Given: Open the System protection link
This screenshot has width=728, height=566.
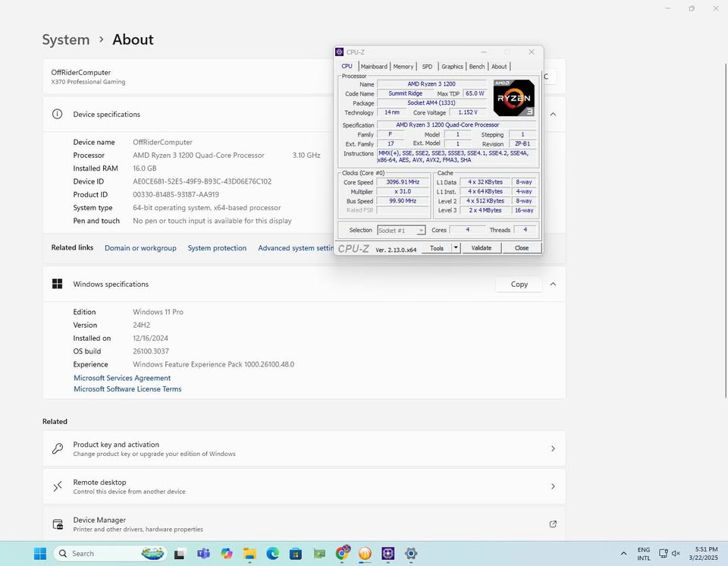Looking at the screenshot, I should tap(217, 248).
